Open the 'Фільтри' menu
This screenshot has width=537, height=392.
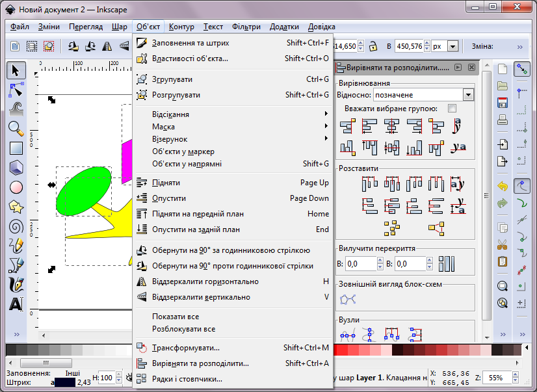[246, 27]
